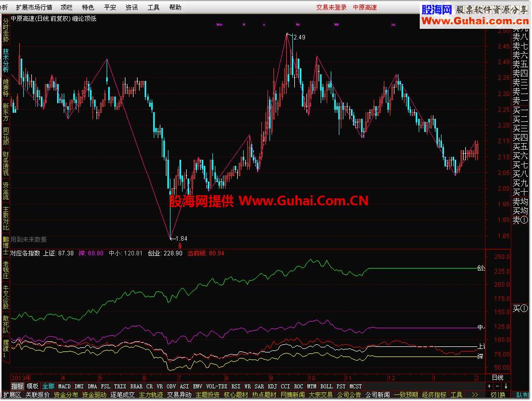Open the 新东方 side tab
Image resolution: width=532 pixels, height=401 pixels.
click(6, 112)
